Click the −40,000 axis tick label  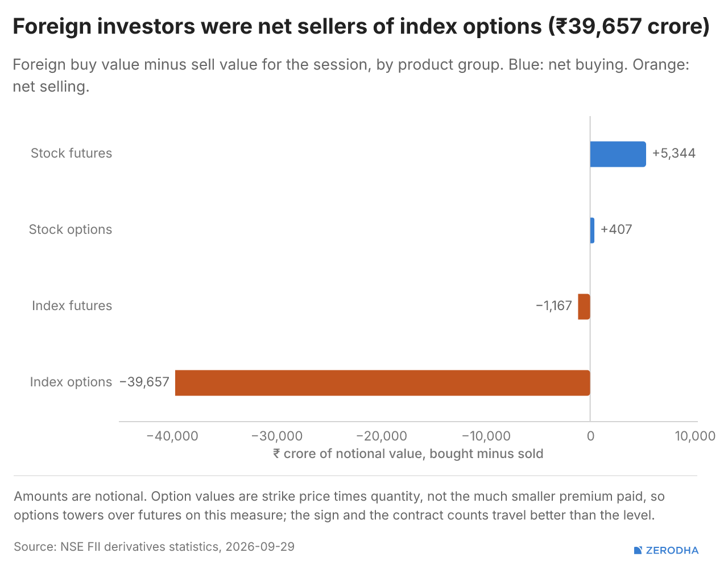point(172,436)
